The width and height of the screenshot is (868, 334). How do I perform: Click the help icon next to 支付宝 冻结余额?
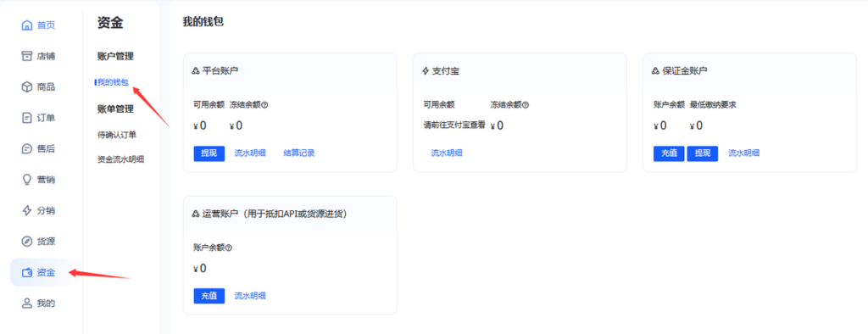(x=526, y=105)
